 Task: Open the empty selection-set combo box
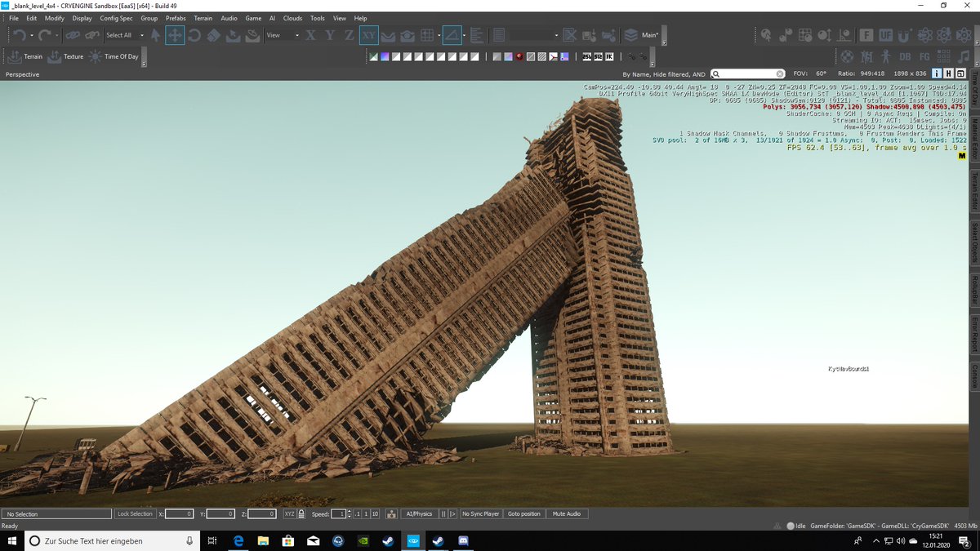point(534,35)
